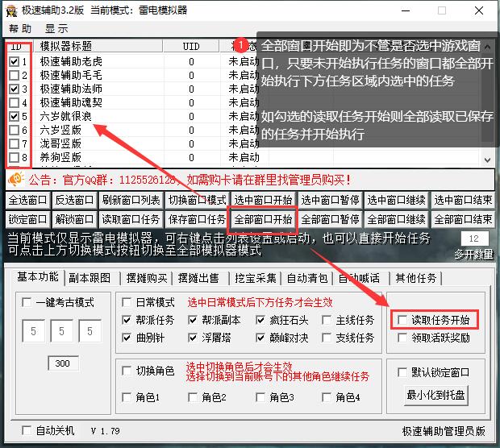Enable the 自动关机 checkbox
500x448 pixels.
pos(27,431)
